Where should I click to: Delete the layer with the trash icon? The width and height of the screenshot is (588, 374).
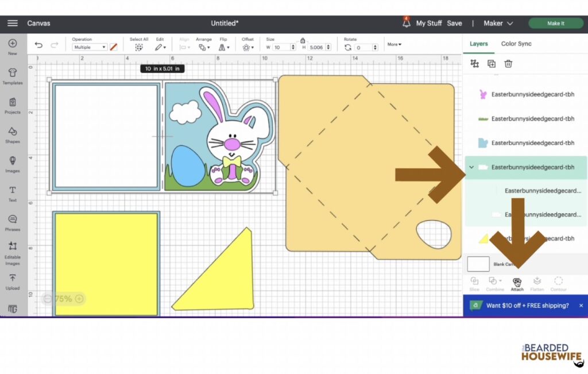[508, 64]
